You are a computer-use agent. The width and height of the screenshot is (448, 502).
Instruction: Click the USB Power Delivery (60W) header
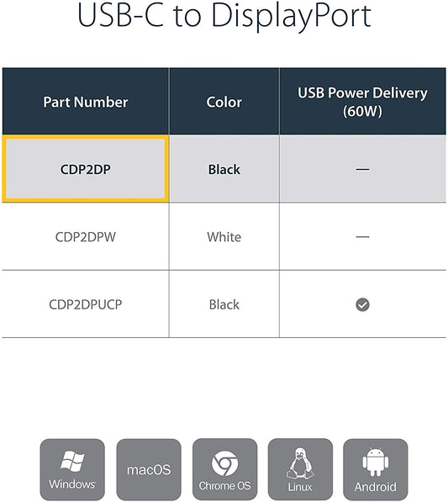pos(362,102)
